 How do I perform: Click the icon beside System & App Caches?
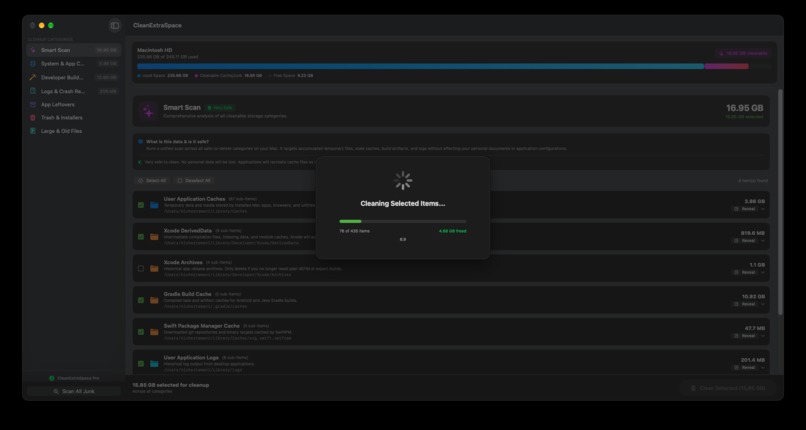[33, 64]
